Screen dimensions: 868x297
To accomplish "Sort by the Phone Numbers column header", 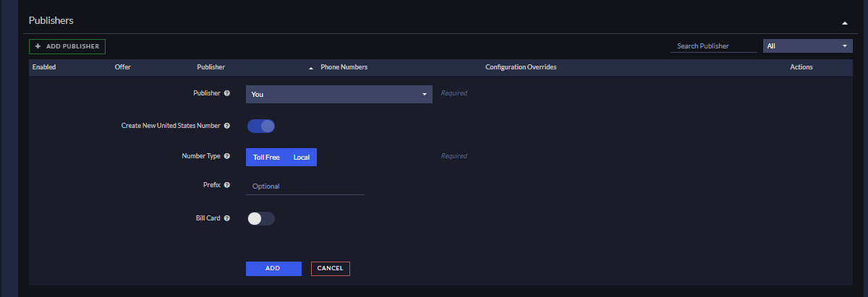I will (344, 67).
